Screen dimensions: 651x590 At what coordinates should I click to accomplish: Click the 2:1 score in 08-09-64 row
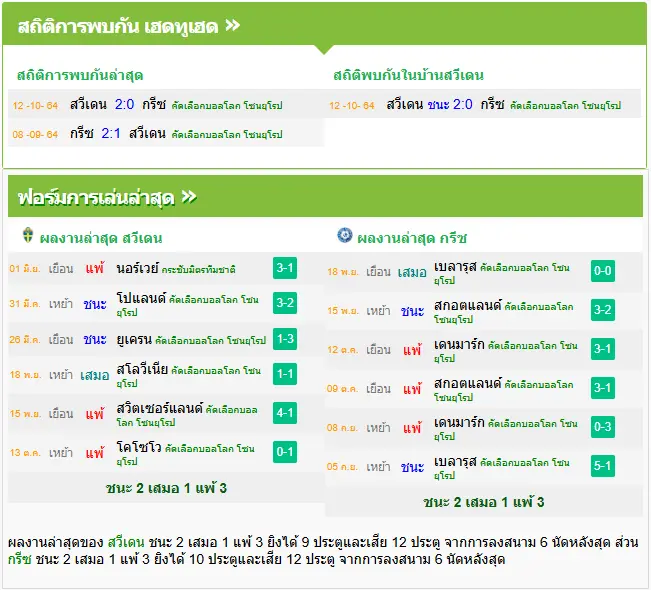111,133
